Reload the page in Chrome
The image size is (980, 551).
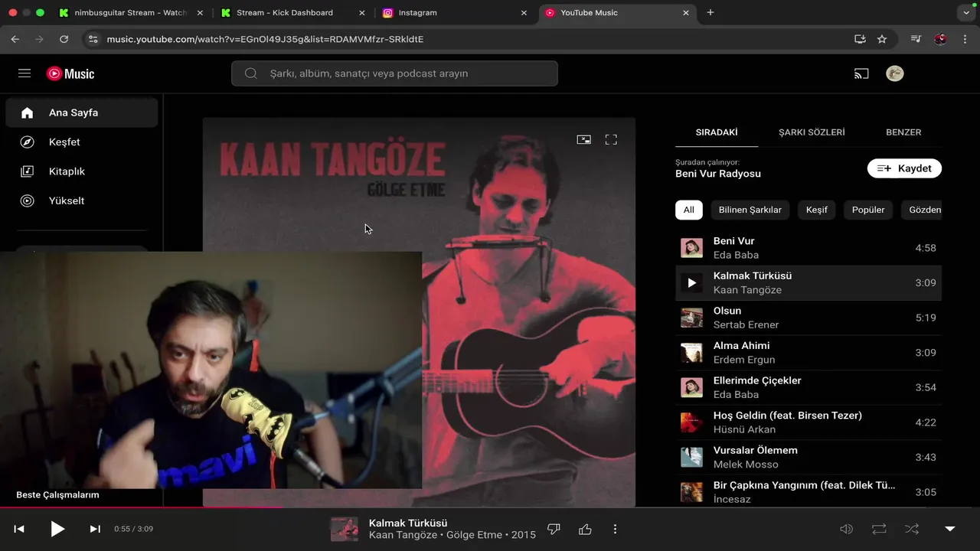point(64,39)
